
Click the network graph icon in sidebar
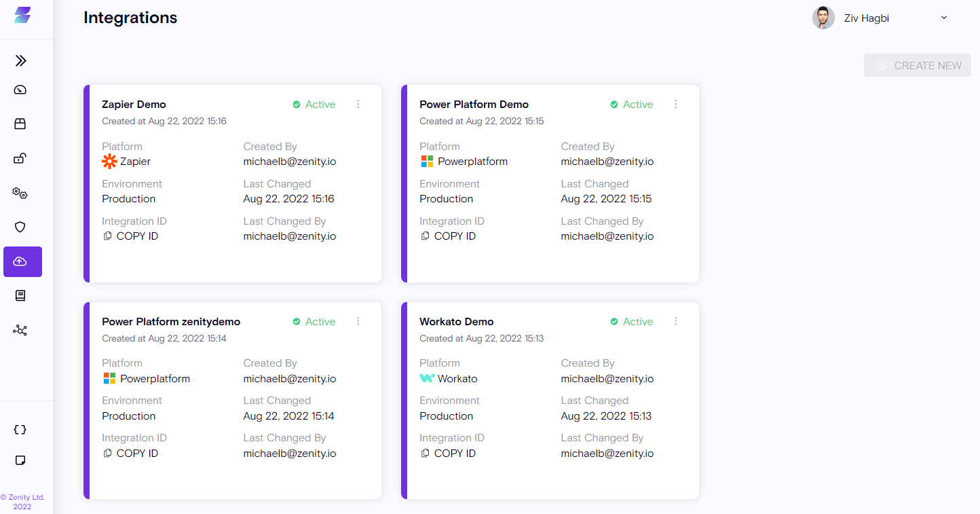20,330
